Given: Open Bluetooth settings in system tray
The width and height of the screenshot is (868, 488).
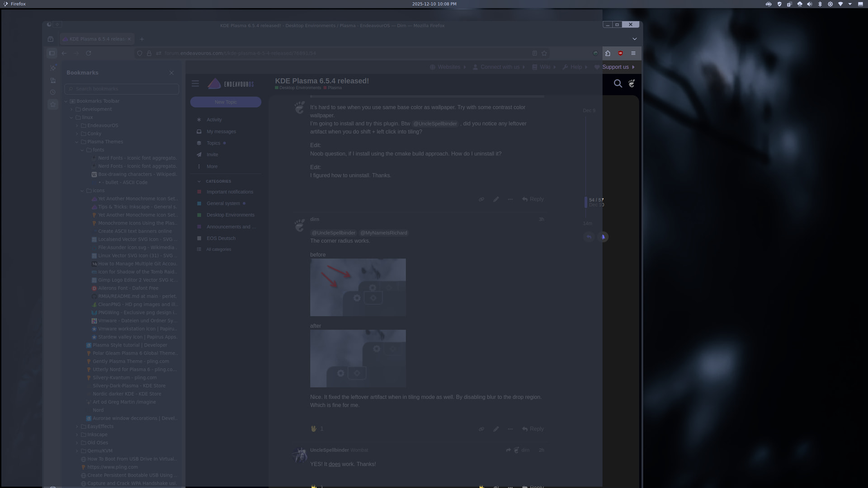Looking at the screenshot, I should point(820,4).
